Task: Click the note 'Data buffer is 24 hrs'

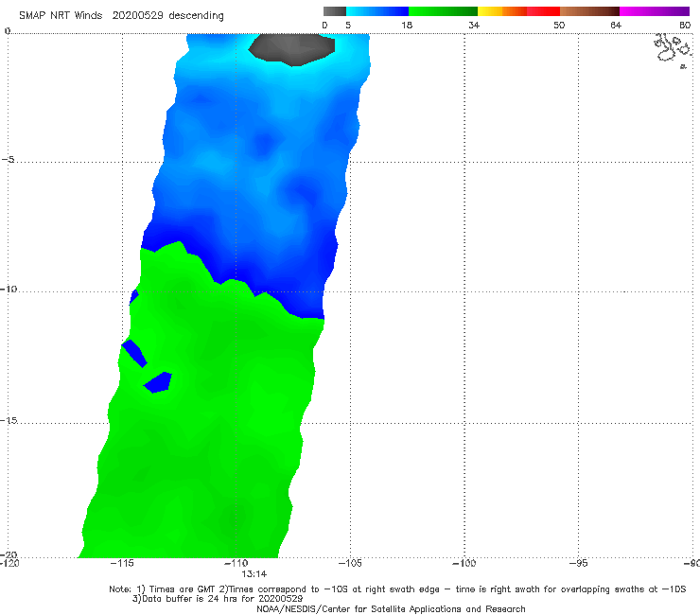Action: pos(191,599)
